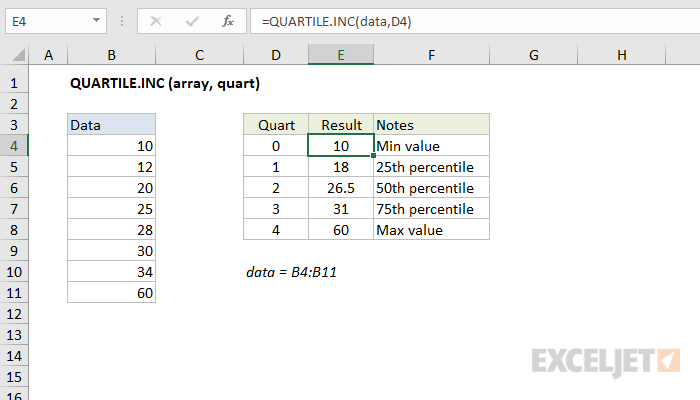Click the Cancel (X) formula bar icon
The width and height of the screenshot is (700, 400).
click(156, 21)
